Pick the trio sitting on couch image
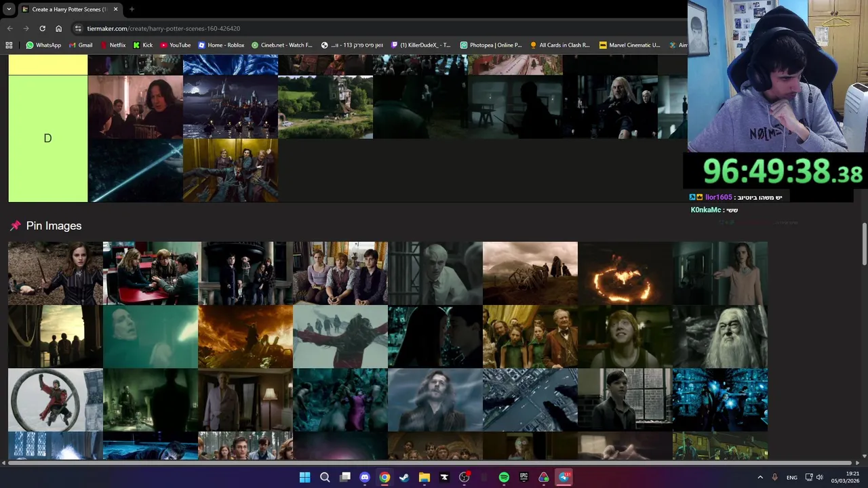The height and width of the screenshot is (488, 868). 340,273
